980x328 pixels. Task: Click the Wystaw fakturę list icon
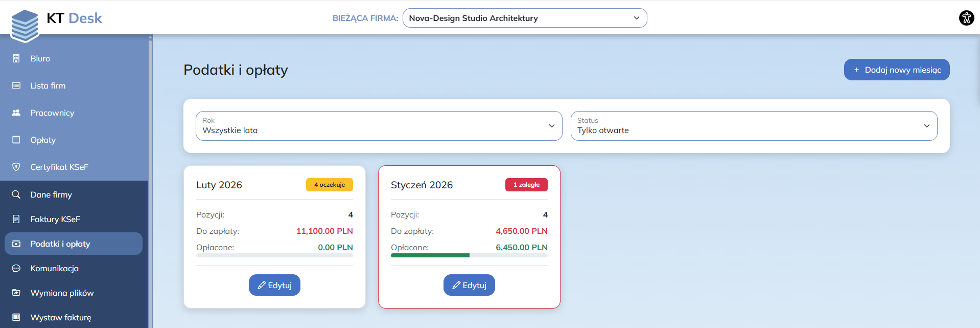pyautogui.click(x=16, y=317)
